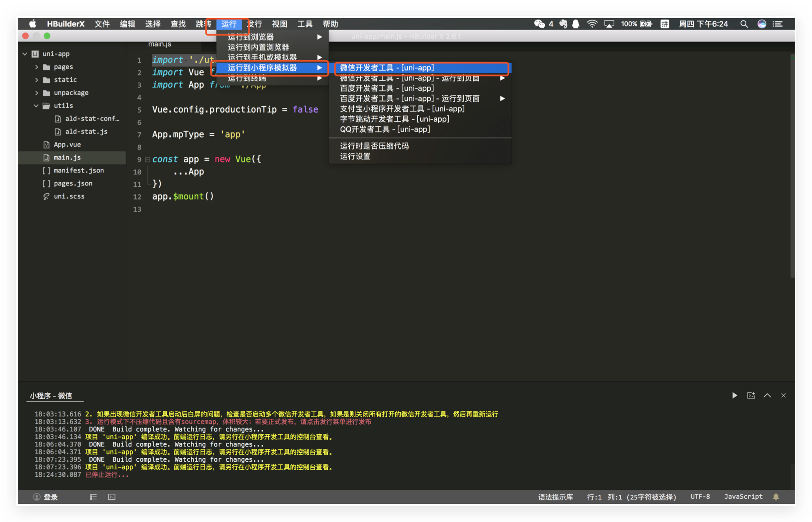Open terminal icon in status bar
Image resolution: width=812 pixels, height=522 pixels.
[x=112, y=497]
